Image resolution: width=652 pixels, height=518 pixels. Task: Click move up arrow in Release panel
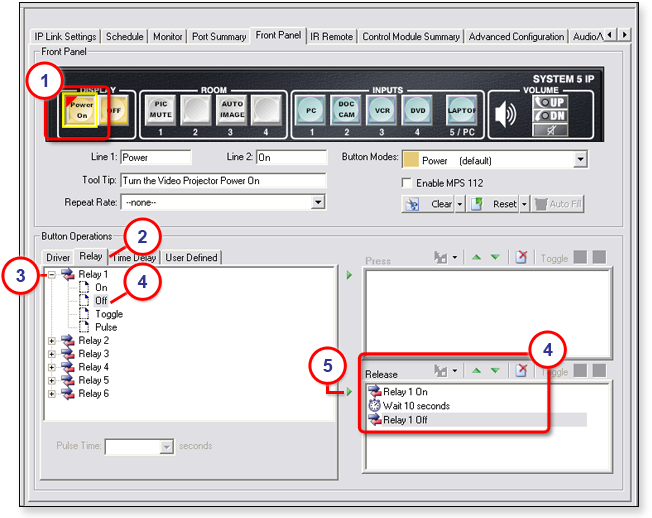pyautogui.click(x=477, y=370)
